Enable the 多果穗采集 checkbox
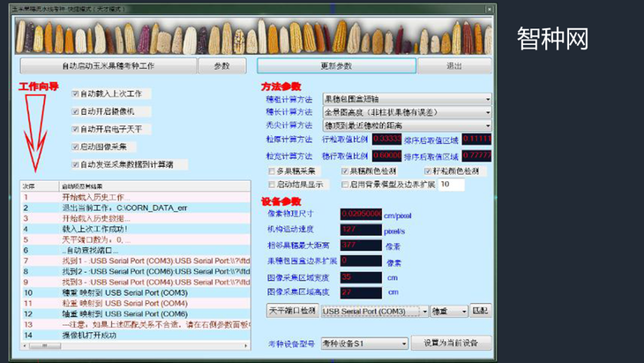 [x=272, y=170]
